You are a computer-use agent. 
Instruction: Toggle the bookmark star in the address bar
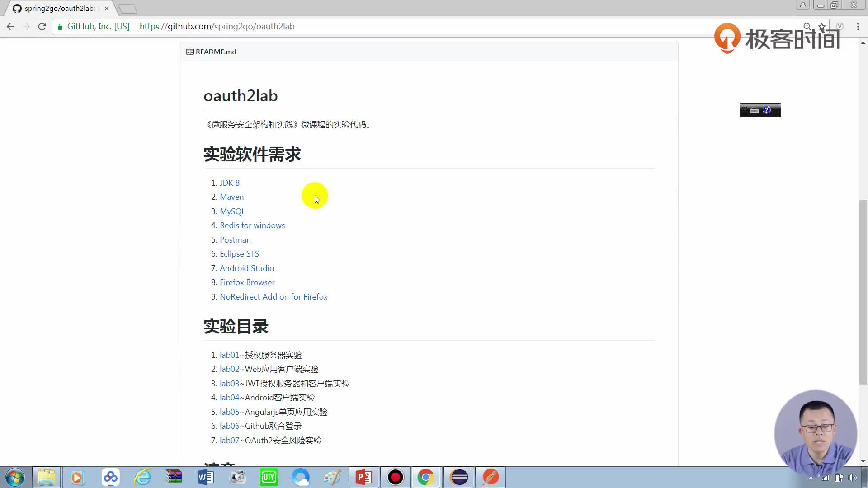pyautogui.click(x=822, y=27)
